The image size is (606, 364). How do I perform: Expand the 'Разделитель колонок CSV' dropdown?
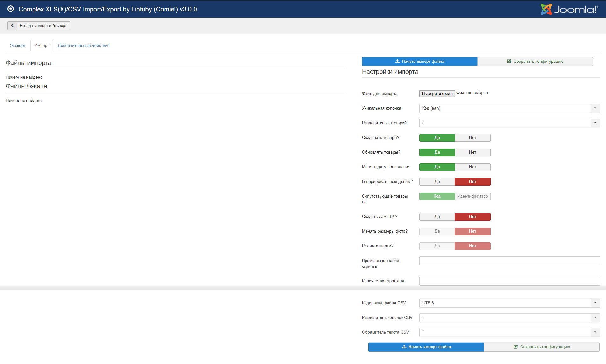[509, 318]
